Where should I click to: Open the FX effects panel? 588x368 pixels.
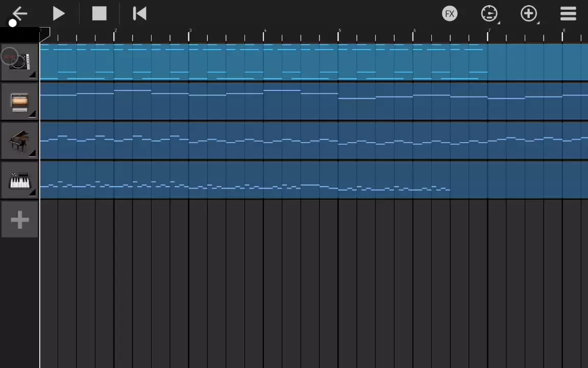click(449, 14)
